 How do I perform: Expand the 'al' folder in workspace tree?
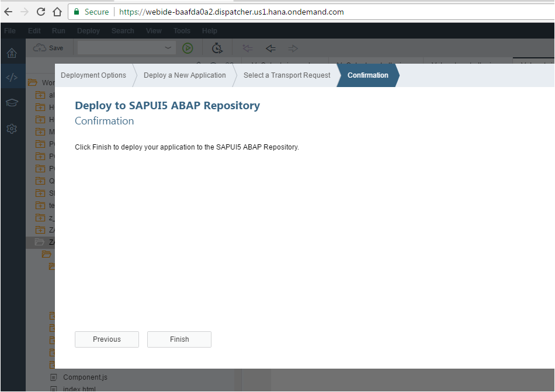click(x=45, y=95)
